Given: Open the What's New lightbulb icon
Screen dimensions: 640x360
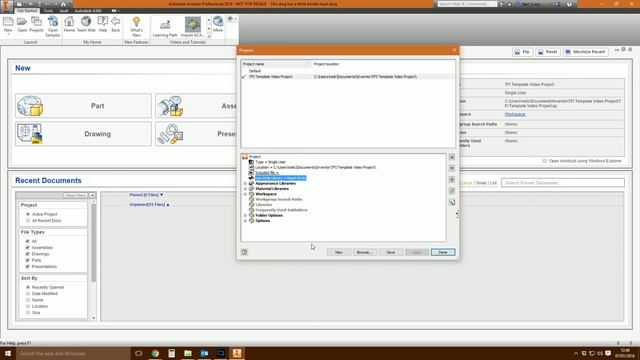Looking at the screenshot, I should (x=136, y=22).
